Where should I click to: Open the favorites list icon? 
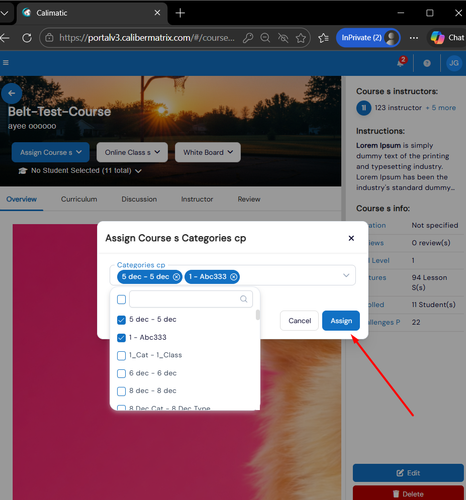tap(323, 38)
